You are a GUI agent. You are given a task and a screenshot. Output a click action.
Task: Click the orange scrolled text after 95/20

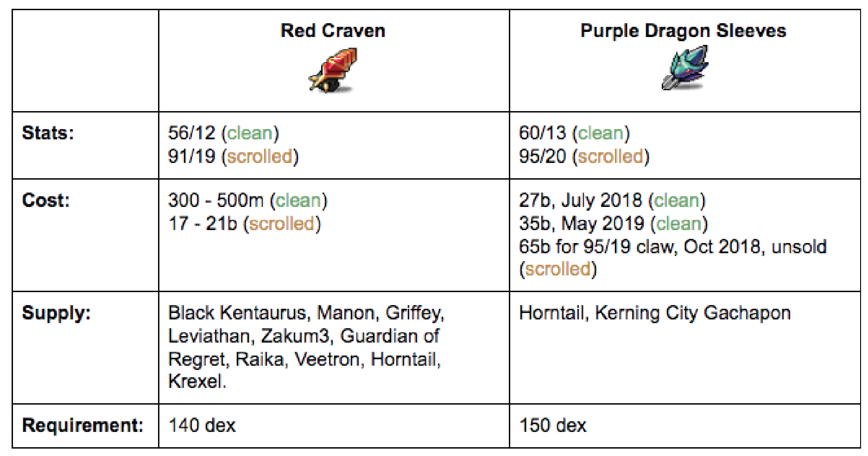pyautogui.click(x=610, y=156)
